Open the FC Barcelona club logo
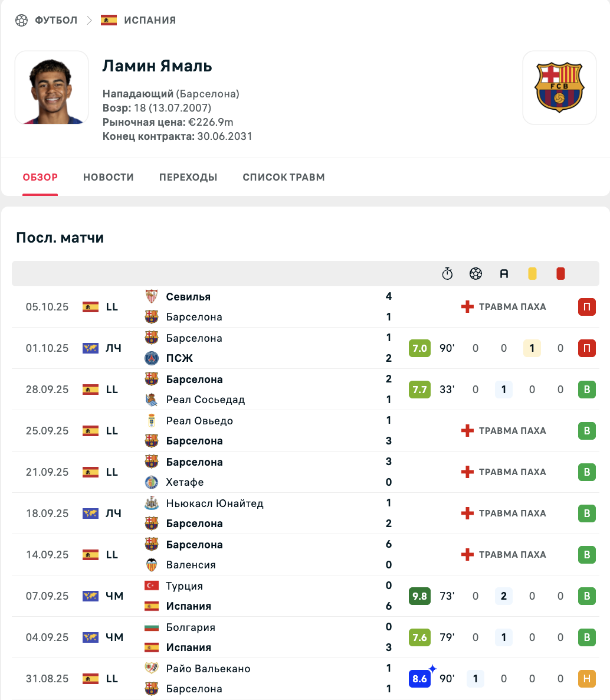This screenshot has height=700, width=610. pos(559,87)
